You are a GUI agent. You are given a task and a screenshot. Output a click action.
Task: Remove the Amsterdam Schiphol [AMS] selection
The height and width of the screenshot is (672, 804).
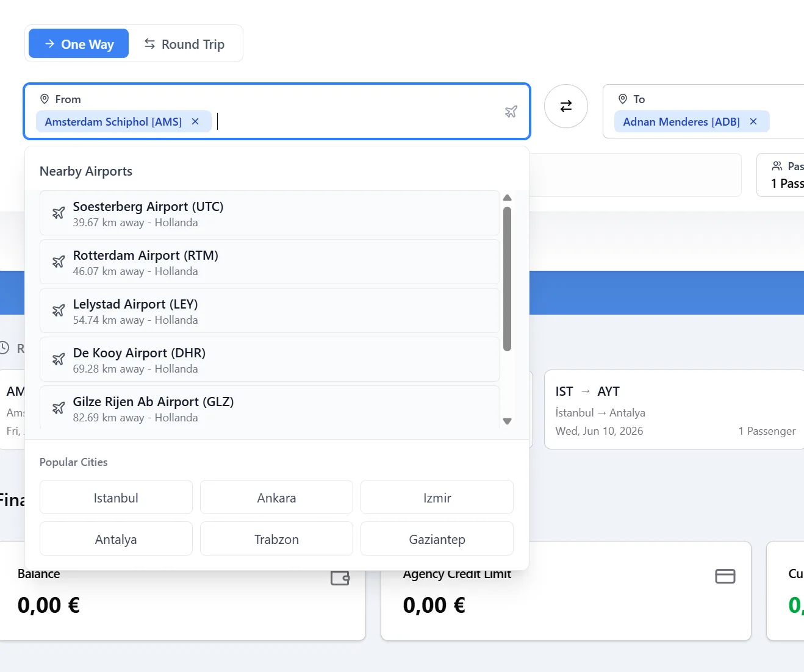[x=195, y=121]
